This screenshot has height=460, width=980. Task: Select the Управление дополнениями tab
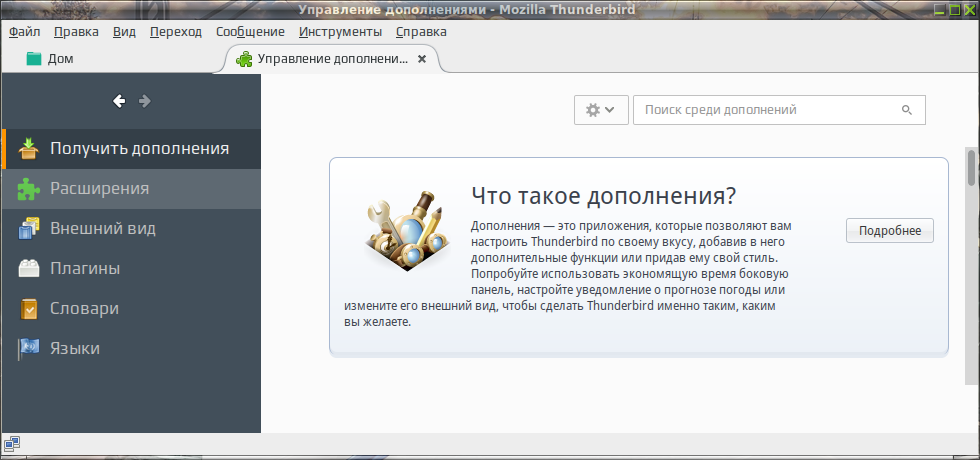(x=332, y=59)
